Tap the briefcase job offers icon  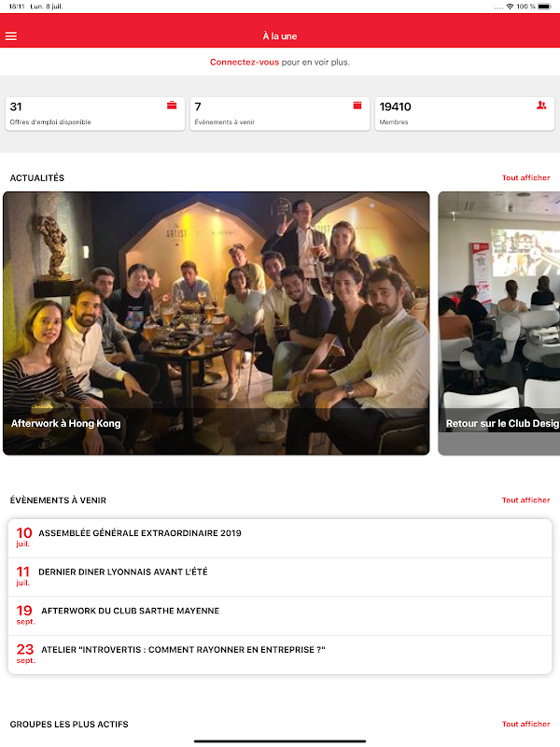click(172, 106)
